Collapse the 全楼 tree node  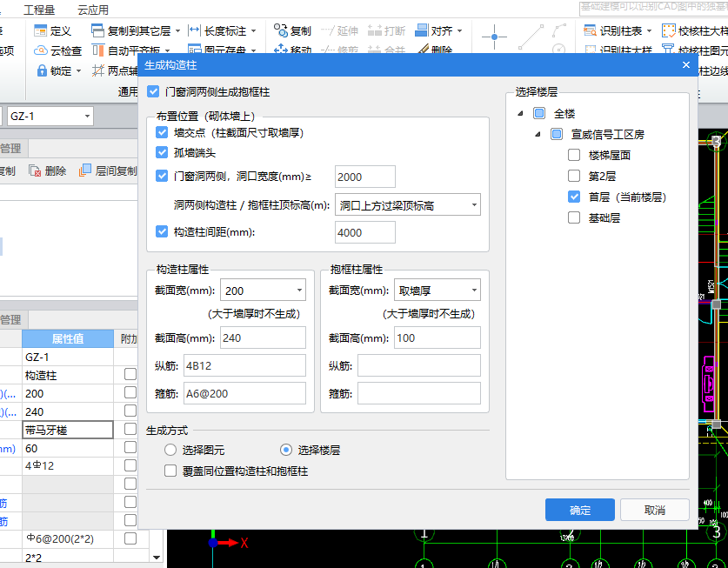pos(520,113)
